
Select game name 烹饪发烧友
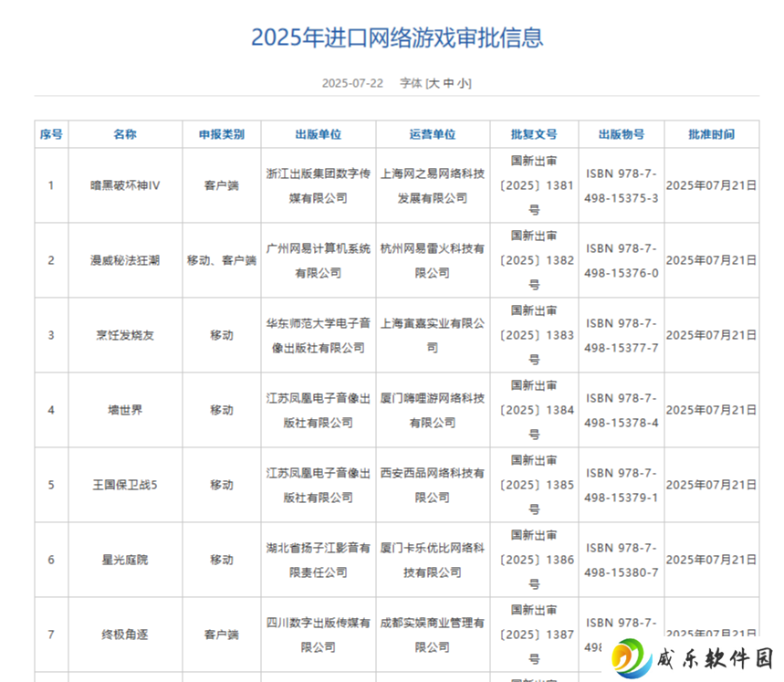tap(125, 335)
